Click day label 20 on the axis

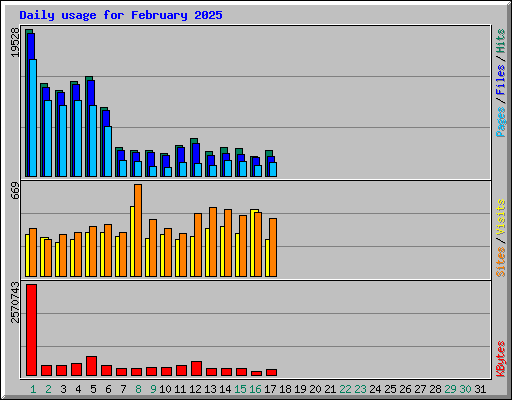pos(315,389)
